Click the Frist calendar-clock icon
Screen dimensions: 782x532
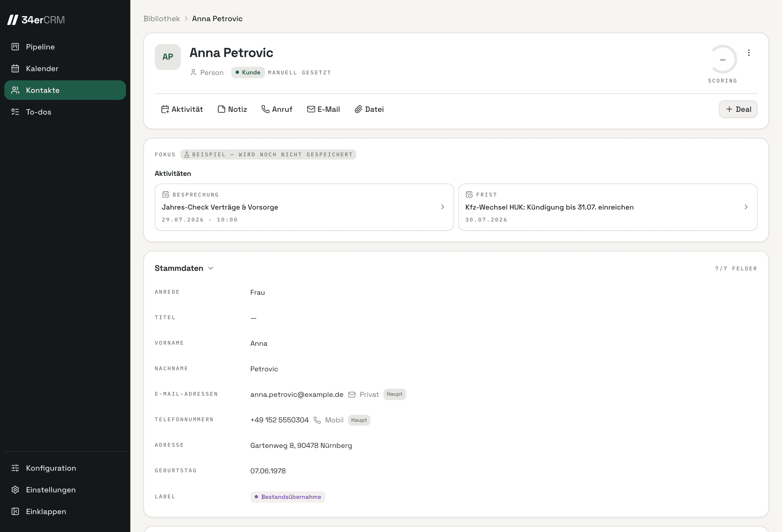click(x=469, y=195)
